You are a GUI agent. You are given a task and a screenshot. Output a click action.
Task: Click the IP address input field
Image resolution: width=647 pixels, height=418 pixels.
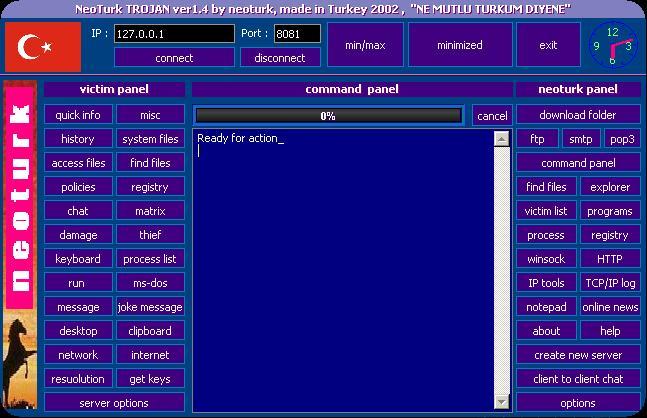click(173, 34)
